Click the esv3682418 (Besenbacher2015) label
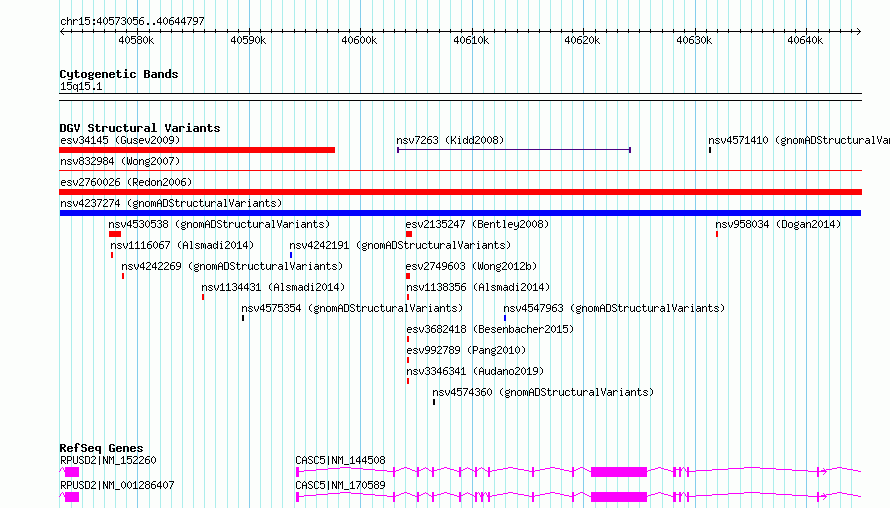Viewport: 890px width, 508px height. [490, 329]
